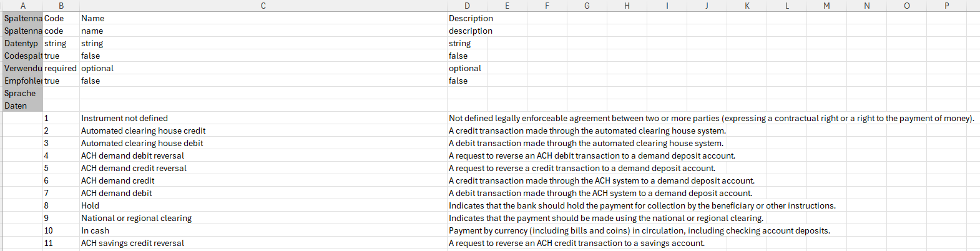The image size is (980, 251).
Task: Select the 'Verwendu' row label cell
Action: click(23, 68)
